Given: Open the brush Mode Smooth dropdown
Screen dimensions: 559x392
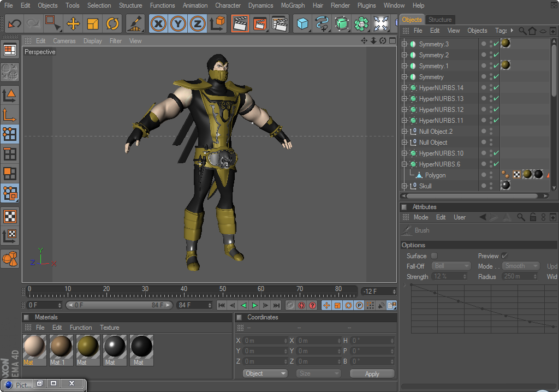Looking at the screenshot, I should 521,266.
